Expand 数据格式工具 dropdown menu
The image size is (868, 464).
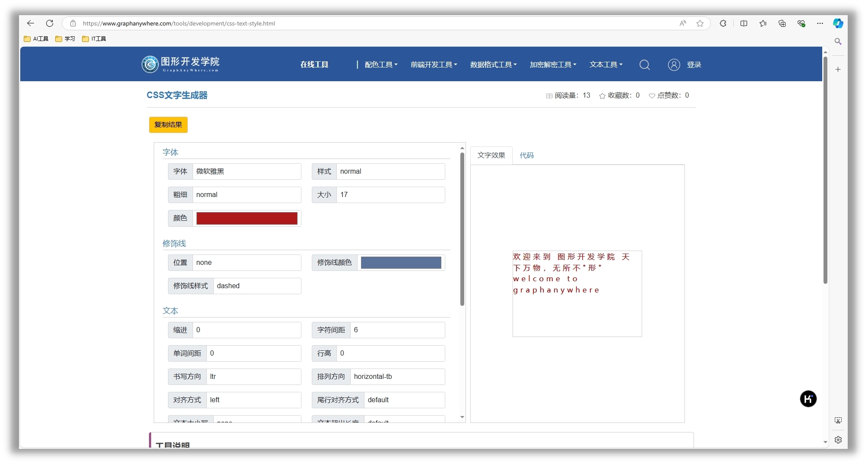(493, 65)
